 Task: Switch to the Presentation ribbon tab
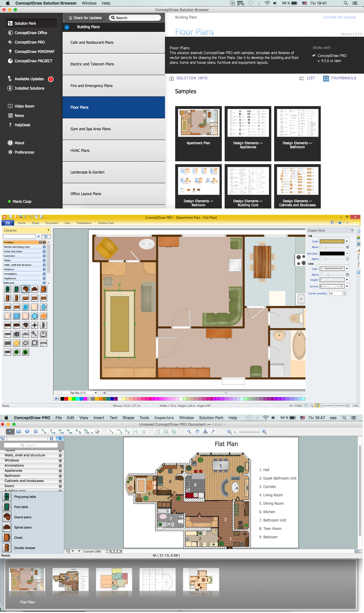[x=84, y=223]
